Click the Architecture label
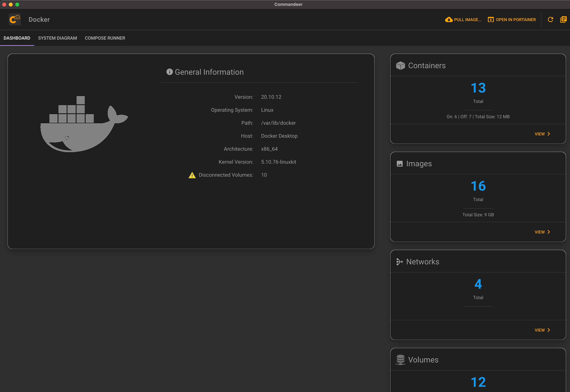The image size is (570, 392). [239, 149]
